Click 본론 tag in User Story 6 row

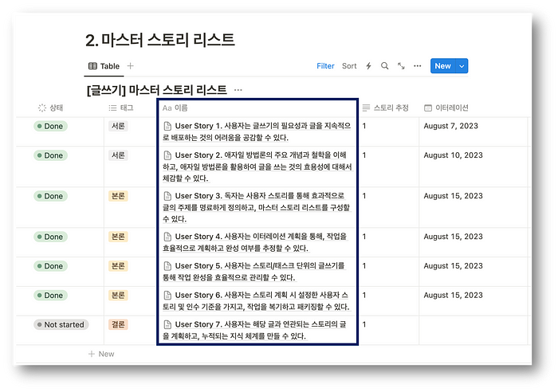118,296
